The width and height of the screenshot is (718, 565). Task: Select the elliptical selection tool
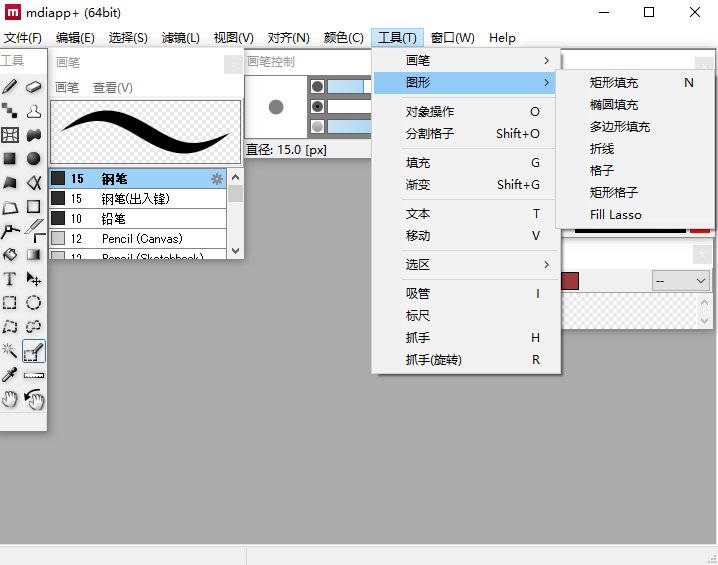coord(33,303)
